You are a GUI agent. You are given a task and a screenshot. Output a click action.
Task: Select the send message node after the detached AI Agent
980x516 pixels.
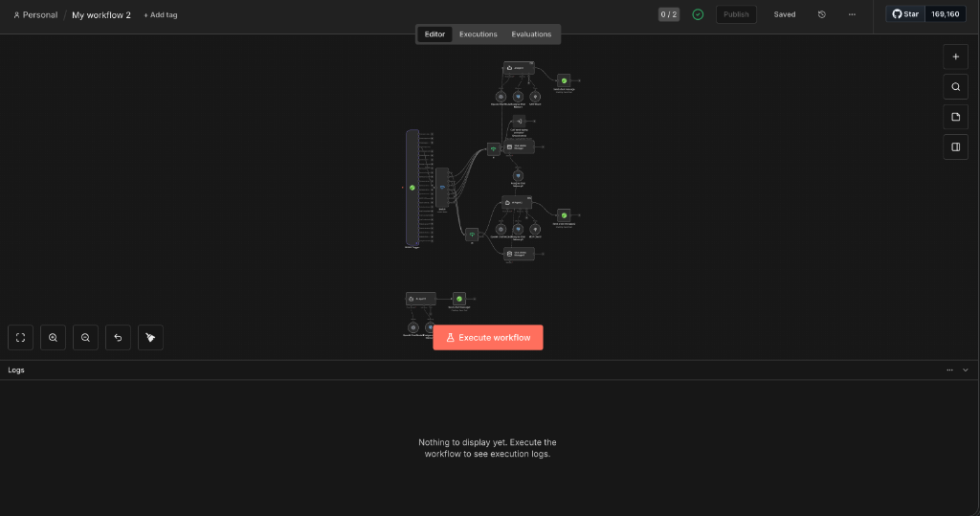[x=459, y=299]
